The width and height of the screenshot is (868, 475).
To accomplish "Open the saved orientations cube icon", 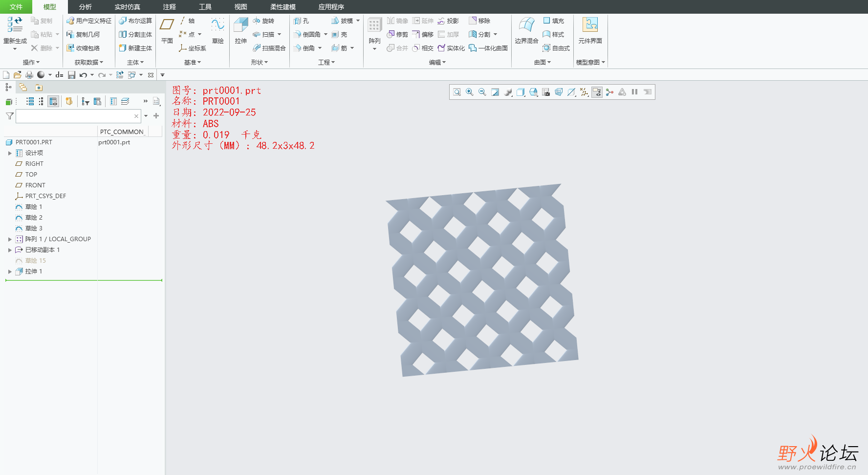I will 533,92.
